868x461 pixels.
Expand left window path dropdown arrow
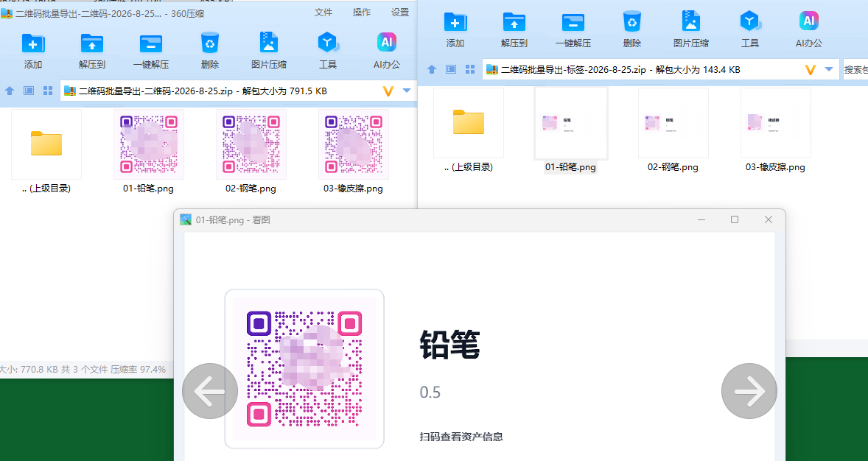click(x=407, y=91)
